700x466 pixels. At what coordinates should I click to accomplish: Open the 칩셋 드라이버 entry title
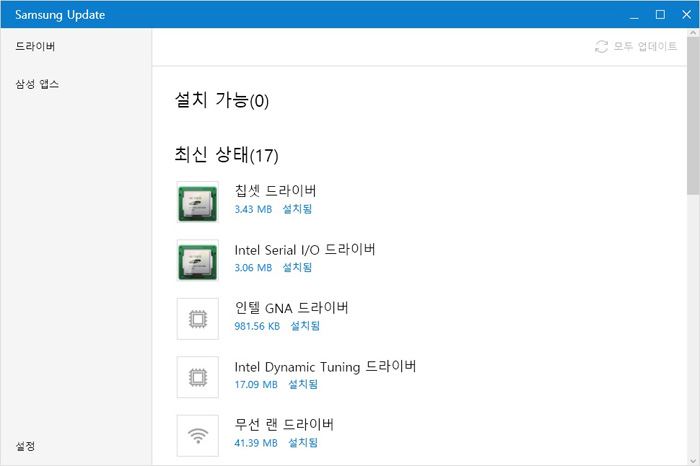click(x=275, y=191)
